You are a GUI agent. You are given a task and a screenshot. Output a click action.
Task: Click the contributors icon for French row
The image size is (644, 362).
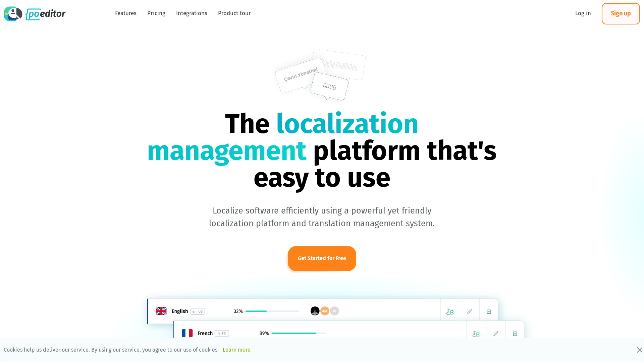(x=476, y=333)
